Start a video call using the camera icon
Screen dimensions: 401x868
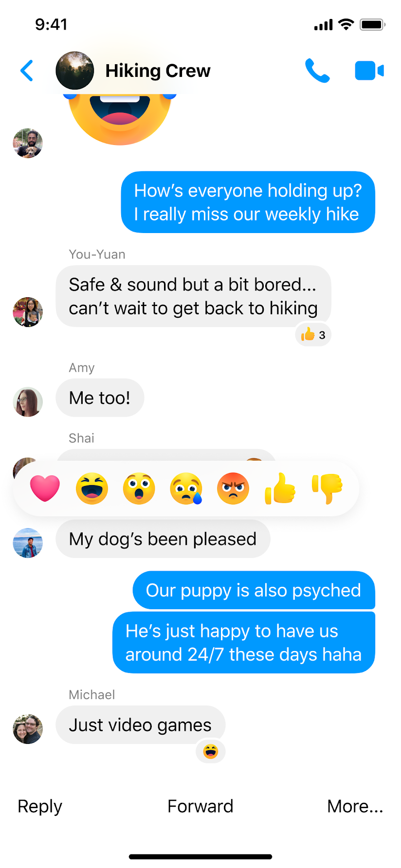pyautogui.click(x=369, y=71)
